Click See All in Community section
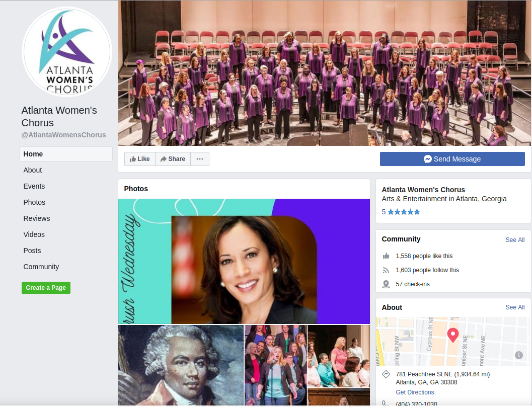This screenshot has width=532, height=407. click(x=515, y=240)
